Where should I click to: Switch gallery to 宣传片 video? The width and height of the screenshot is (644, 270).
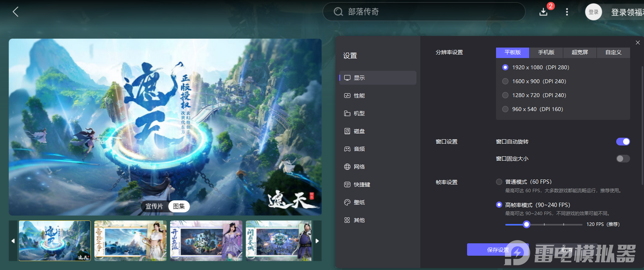pyautogui.click(x=155, y=207)
